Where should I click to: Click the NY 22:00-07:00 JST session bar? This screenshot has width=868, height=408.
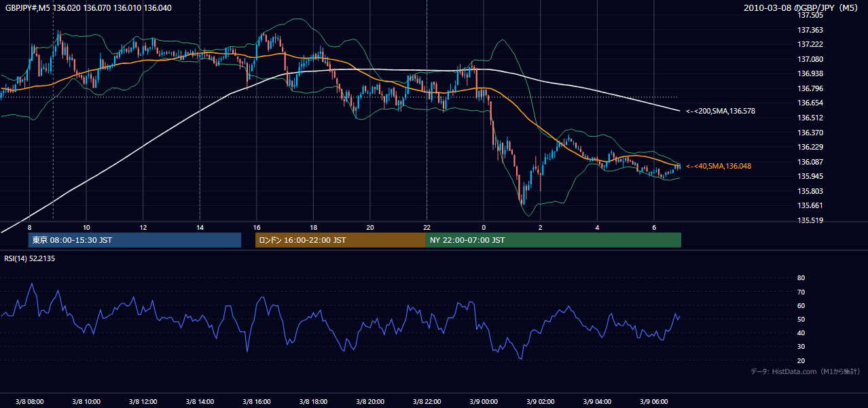click(x=554, y=240)
